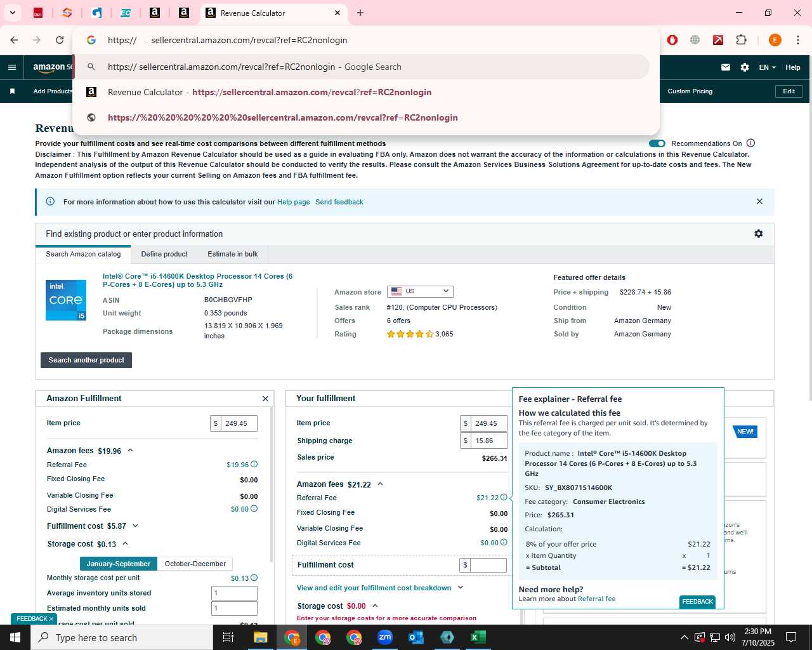This screenshot has width=812, height=650.
Task: Click Amazon Fulfillment Referral Fee info icon
Action: pyautogui.click(x=254, y=465)
